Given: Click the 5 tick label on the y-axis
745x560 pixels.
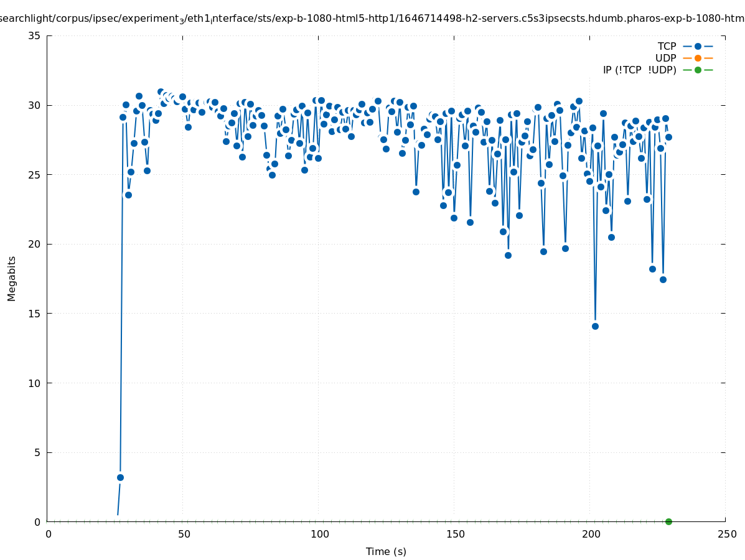Looking at the screenshot, I should tap(37, 452).
